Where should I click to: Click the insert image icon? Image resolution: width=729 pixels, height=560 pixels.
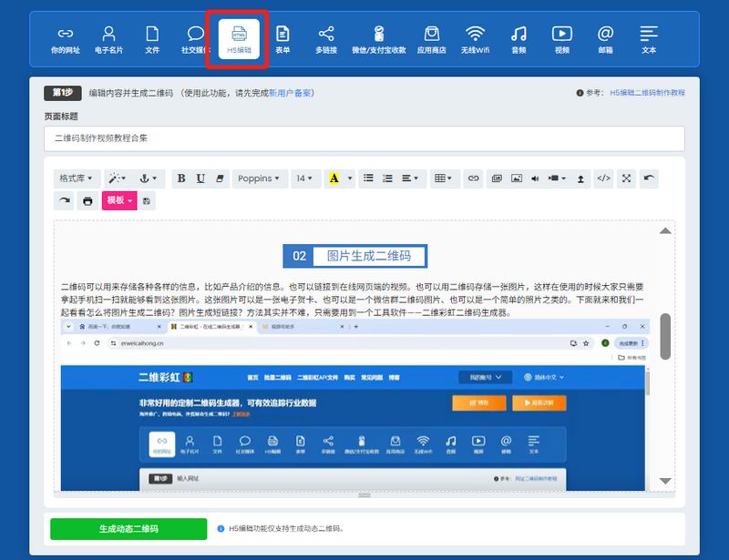tap(517, 178)
